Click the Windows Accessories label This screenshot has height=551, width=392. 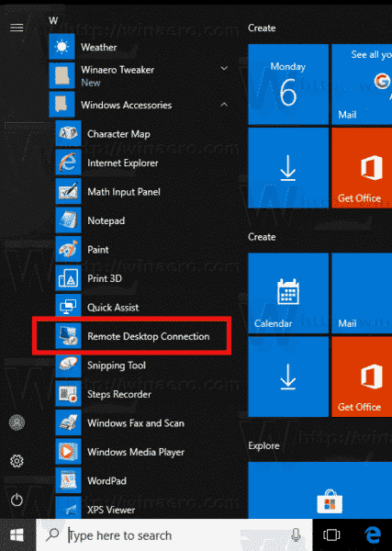[127, 105]
